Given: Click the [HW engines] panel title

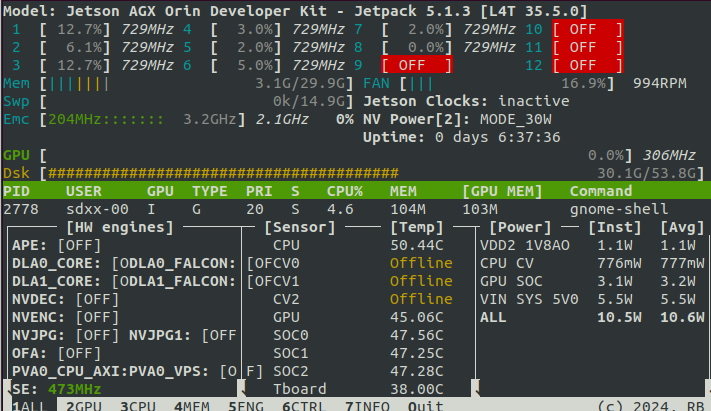Looking at the screenshot, I should tap(120, 227).
